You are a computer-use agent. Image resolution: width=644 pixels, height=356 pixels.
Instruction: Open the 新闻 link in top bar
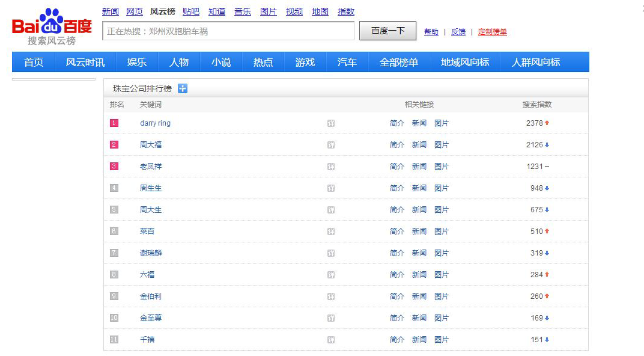(x=111, y=11)
